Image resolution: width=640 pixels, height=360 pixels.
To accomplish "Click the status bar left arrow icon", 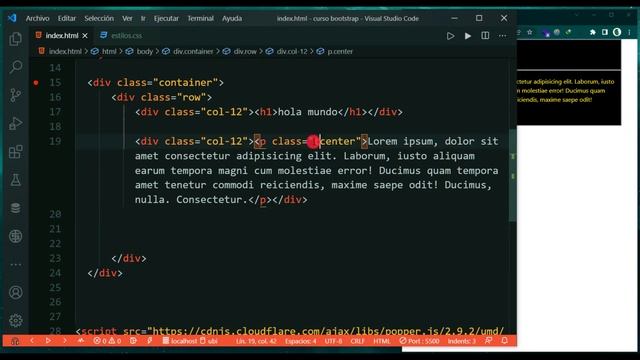I will coord(32,340).
